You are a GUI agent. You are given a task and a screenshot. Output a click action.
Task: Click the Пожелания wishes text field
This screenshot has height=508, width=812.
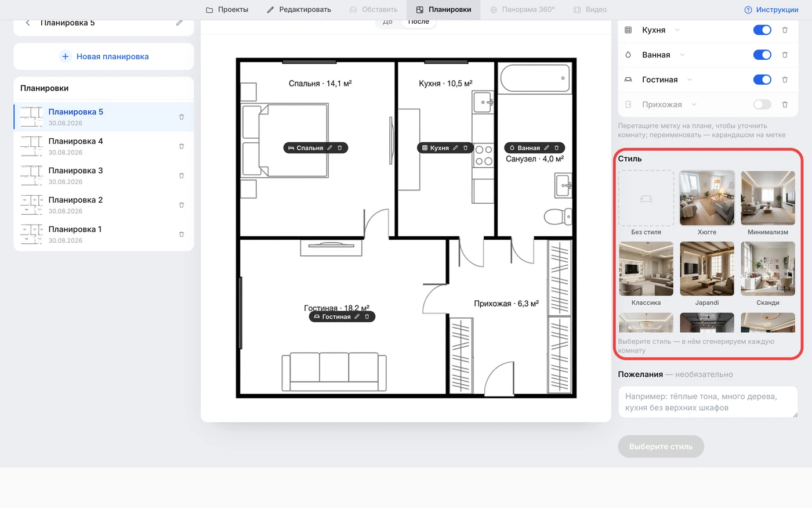click(x=708, y=402)
